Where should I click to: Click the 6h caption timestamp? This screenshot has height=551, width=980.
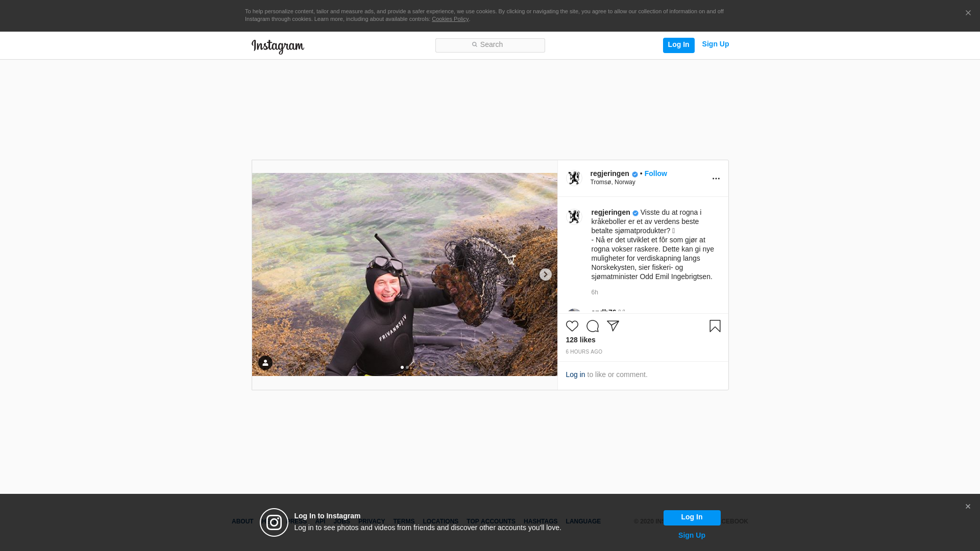(x=595, y=292)
